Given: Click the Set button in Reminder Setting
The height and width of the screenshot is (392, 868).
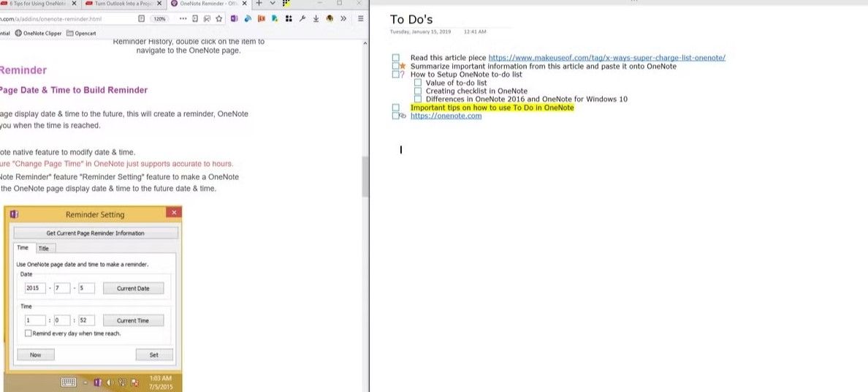Looking at the screenshot, I should tap(154, 355).
